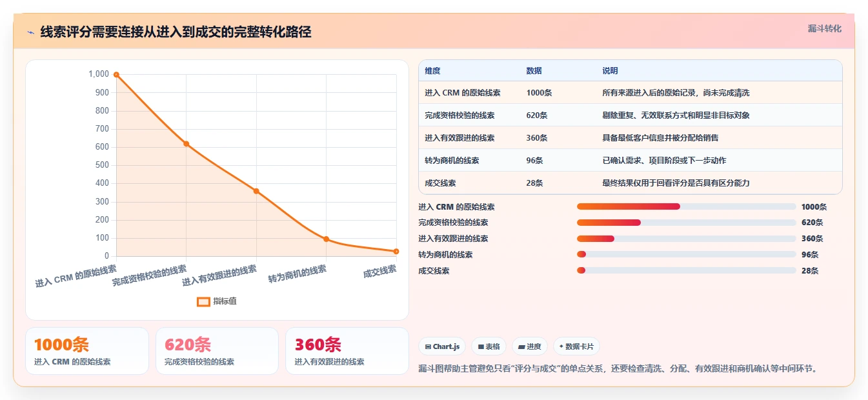Click the progress bar showing 360条

(x=686, y=239)
